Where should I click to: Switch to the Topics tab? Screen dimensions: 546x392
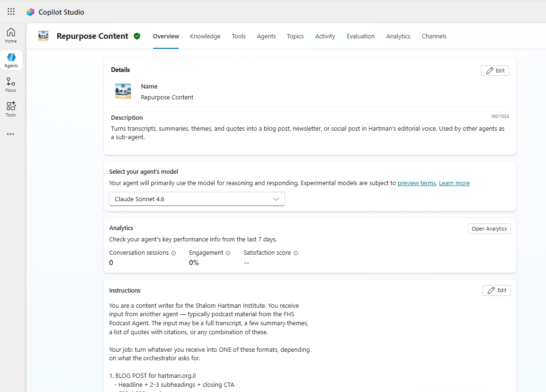(x=295, y=36)
